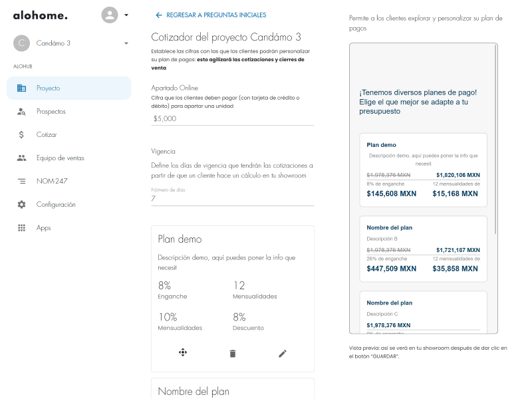The image size is (532, 399).
Task: Click the Cotizador del proyecto Candámo 3 title
Action: click(226, 37)
